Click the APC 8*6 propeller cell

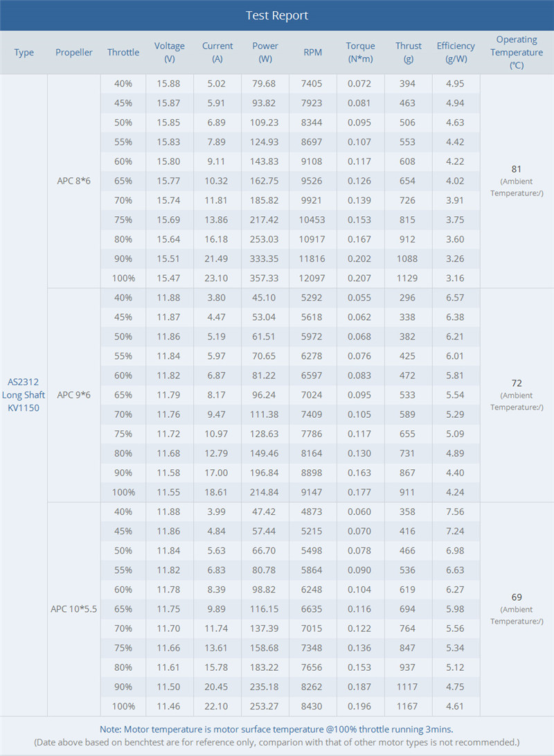pyautogui.click(x=73, y=181)
